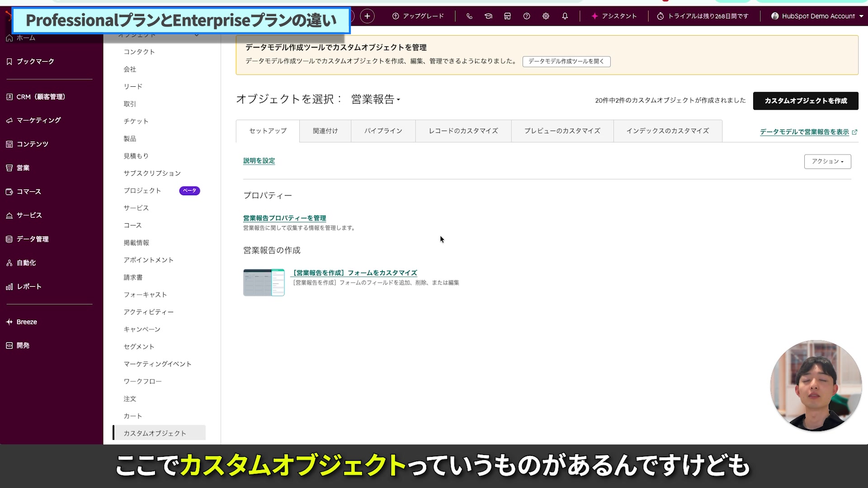Open the アクション dropdown button
Image resolution: width=868 pixels, height=488 pixels.
pyautogui.click(x=827, y=161)
